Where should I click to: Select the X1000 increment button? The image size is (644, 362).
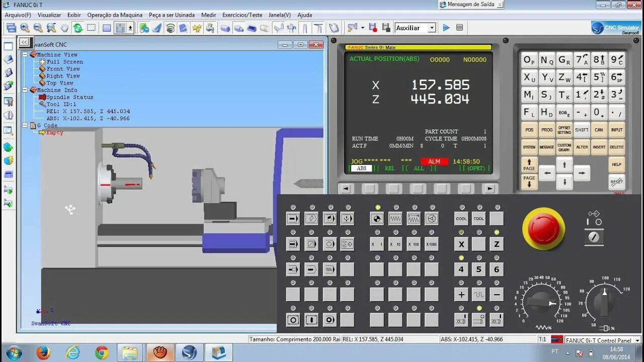coord(432,244)
